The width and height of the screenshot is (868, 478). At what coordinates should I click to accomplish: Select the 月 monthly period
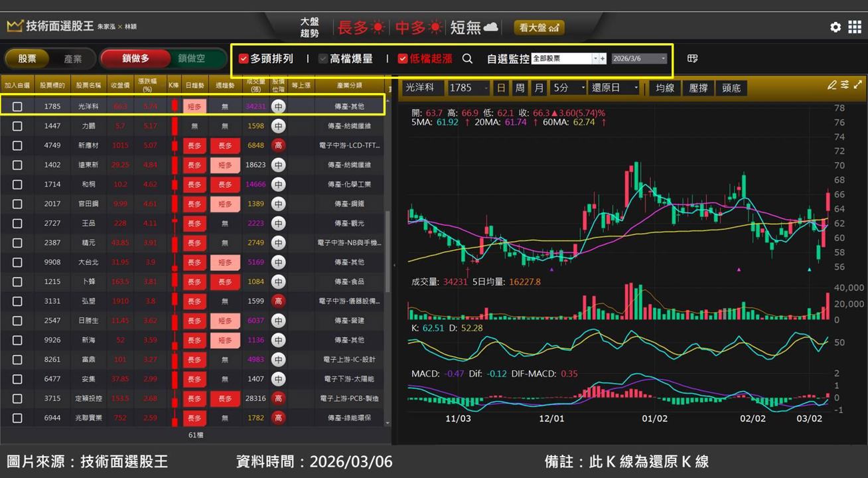coord(539,88)
